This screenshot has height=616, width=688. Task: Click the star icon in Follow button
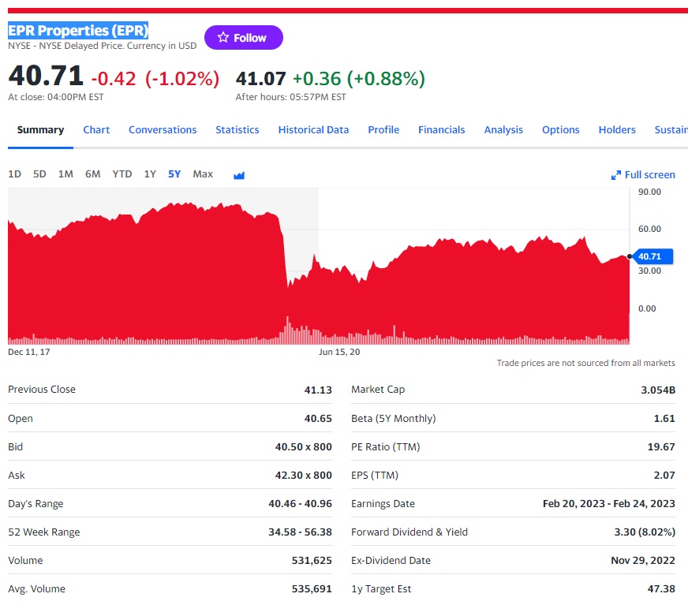(223, 37)
